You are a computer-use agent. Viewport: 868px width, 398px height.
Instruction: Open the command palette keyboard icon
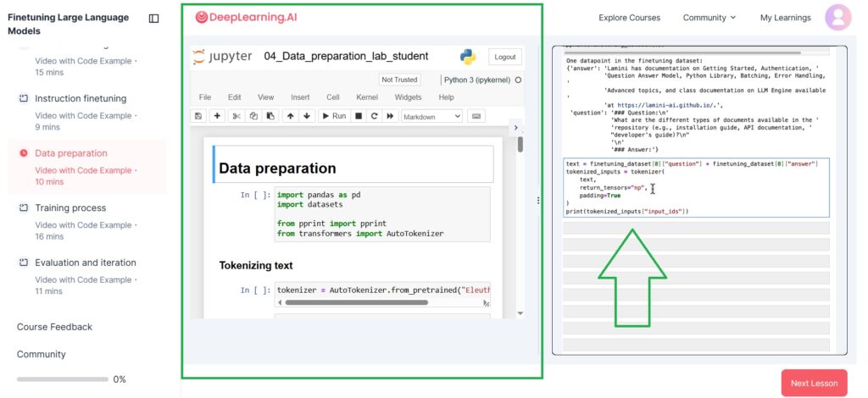pos(476,116)
